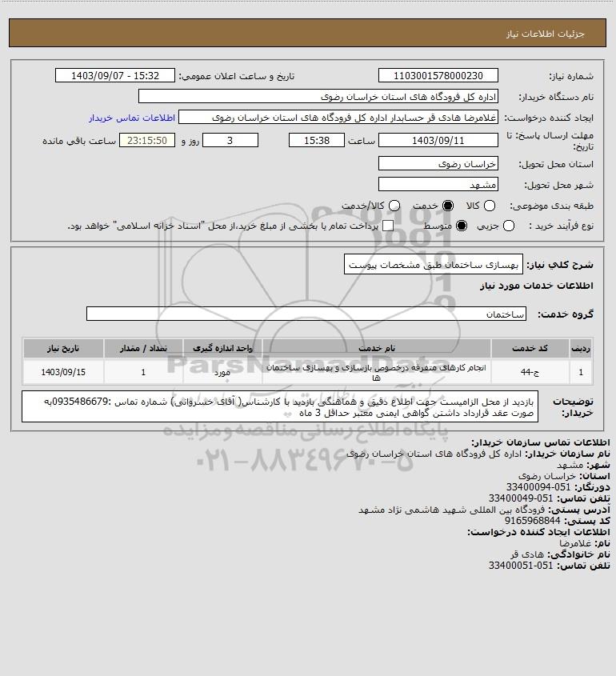Click the buyer organization name field
The height and width of the screenshot is (676, 616).
click(318, 97)
